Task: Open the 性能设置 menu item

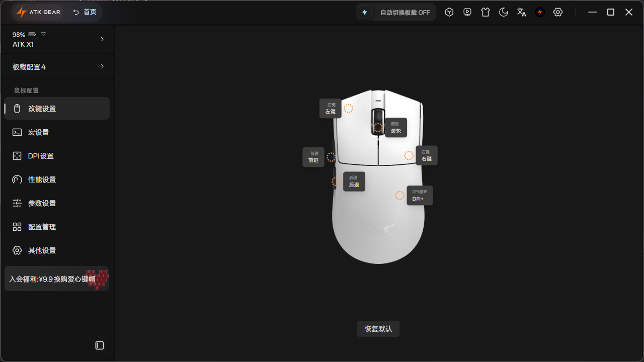Action: tap(57, 179)
